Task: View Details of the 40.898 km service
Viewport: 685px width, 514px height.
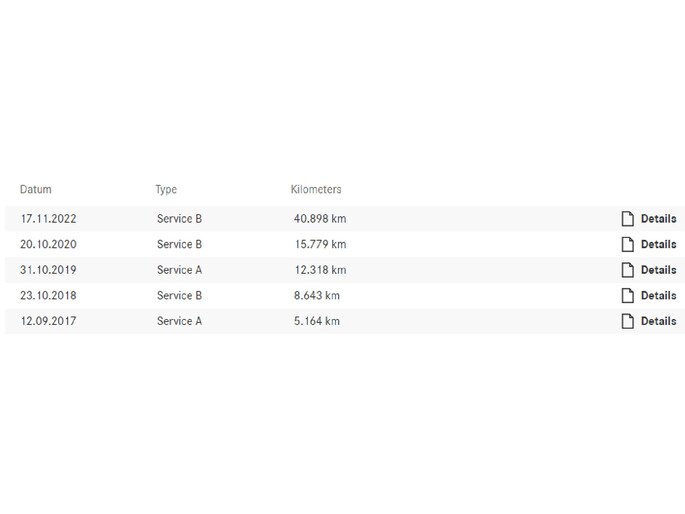Action: click(658, 219)
